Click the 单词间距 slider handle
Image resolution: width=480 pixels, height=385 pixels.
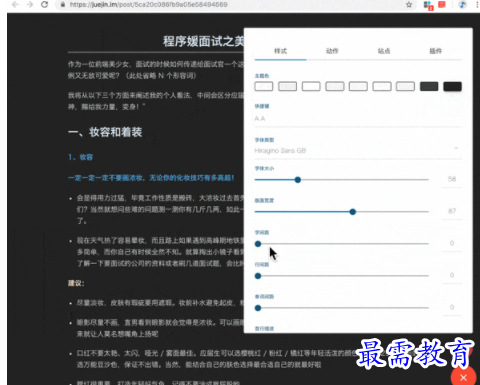tap(258, 308)
